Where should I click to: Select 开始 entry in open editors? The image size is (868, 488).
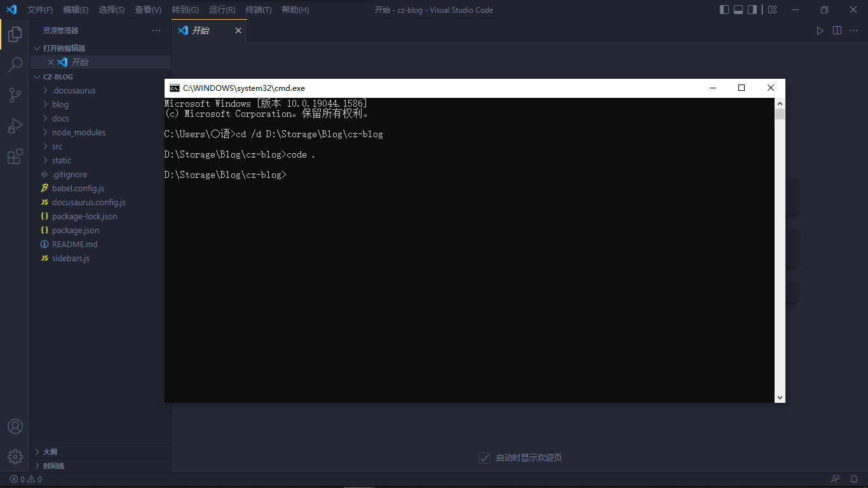(x=101, y=62)
